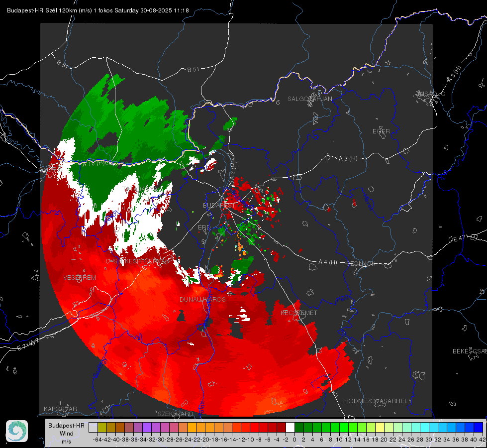Click the KECSKEMET city label
This screenshot has width=487, height=448.
point(299,313)
